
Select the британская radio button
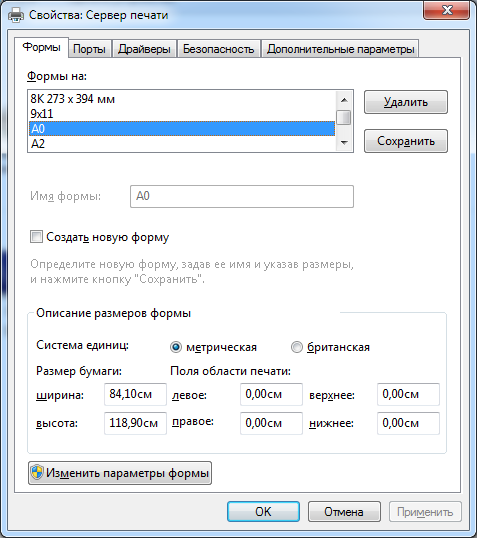tap(296, 347)
